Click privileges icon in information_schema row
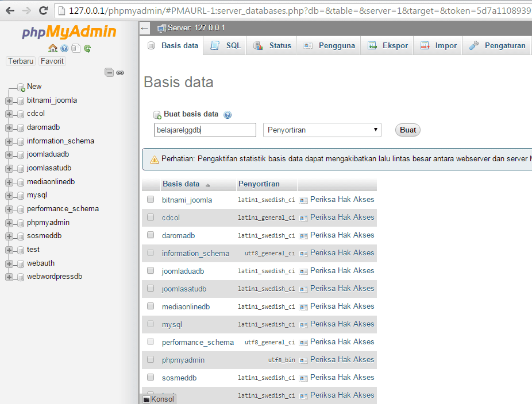The image size is (532, 404). pos(303,254)
